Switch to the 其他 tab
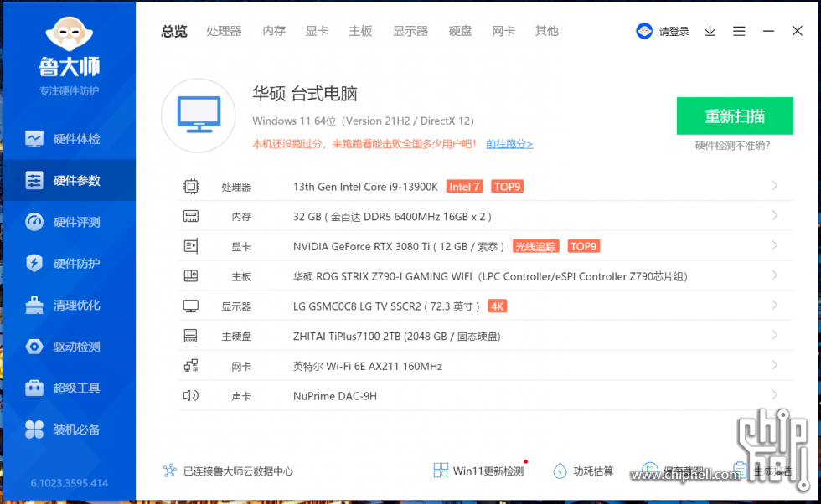This screenshot has width=821, height=504. click(x=546, y=32)
